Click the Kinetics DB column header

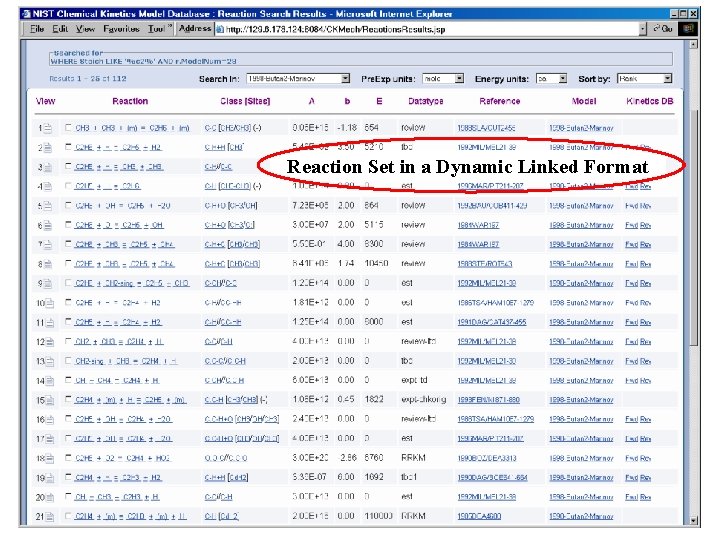(x=649, y=101)
